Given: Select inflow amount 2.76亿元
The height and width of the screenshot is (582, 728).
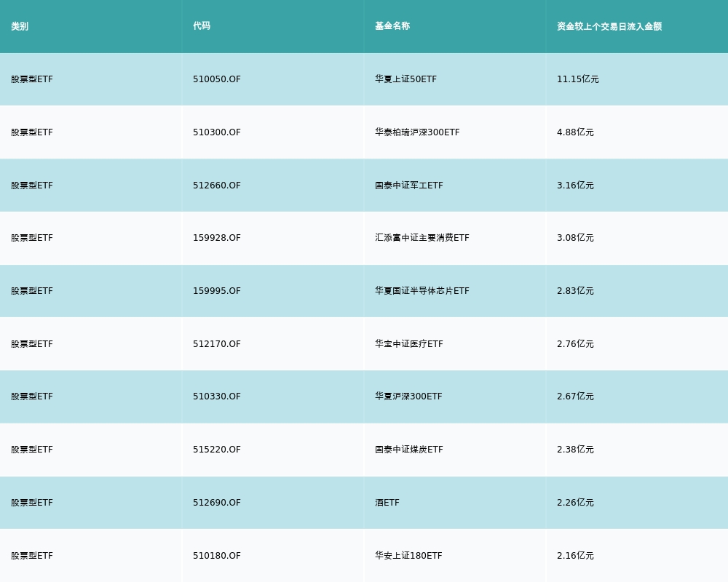Looking at the screenshot, I should pyautogui.click(x=575, y=344).
